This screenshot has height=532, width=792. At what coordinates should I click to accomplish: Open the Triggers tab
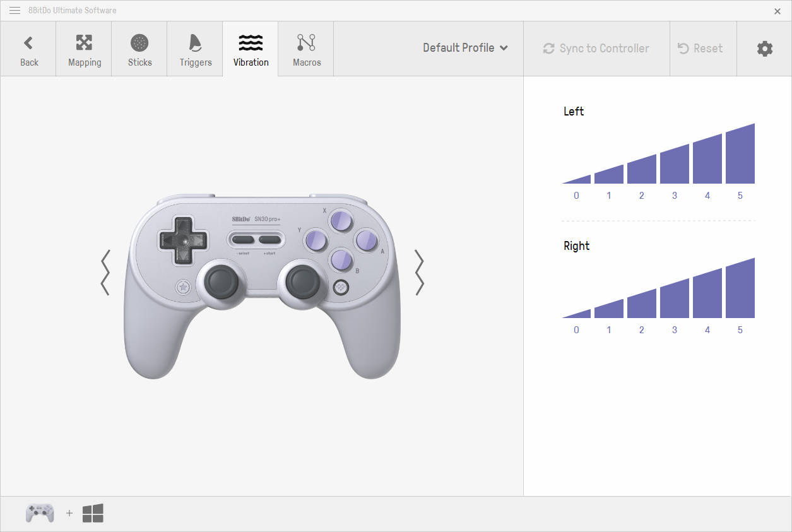195,49
